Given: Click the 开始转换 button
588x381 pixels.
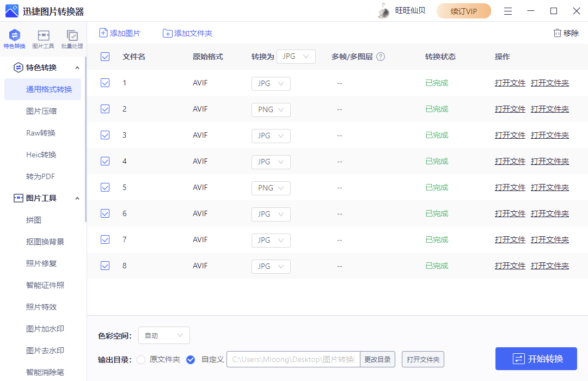Looking at the screenshot, I should (x=536, y=359).
